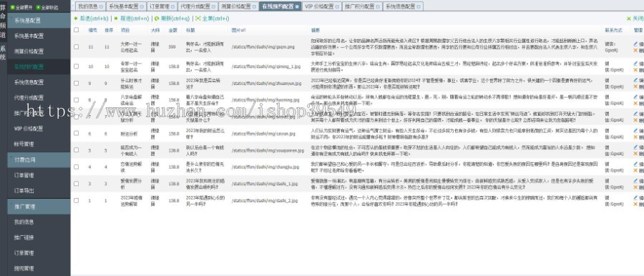Click the delete X icon for row 11
This screenshot has height=276, width=644.
pyautogui.click(x=635, y=50)
